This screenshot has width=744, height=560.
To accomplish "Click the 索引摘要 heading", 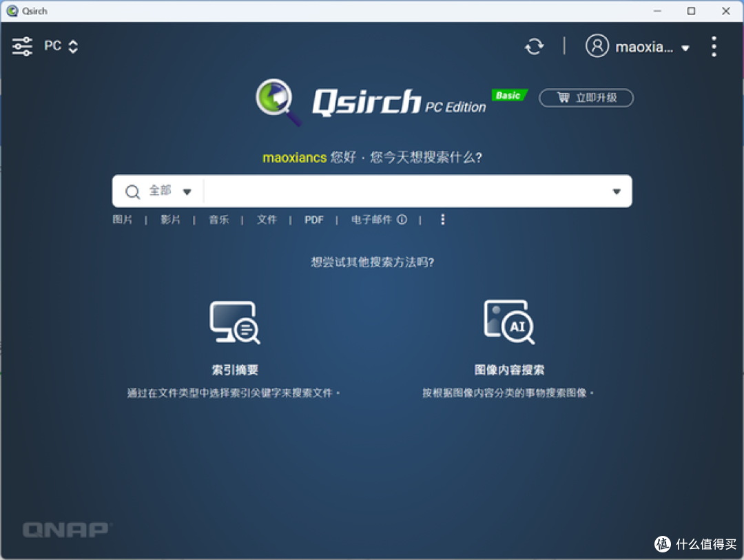I will pyautogui.click(x=235, y=370).
